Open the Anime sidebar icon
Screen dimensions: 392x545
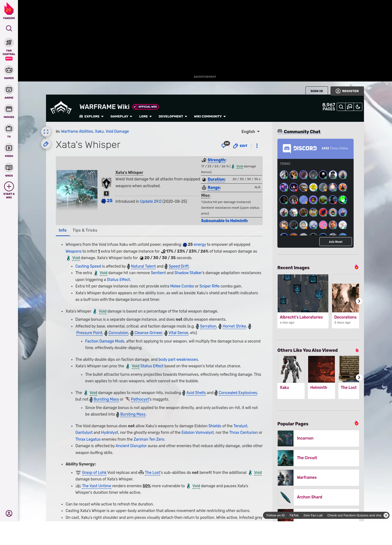(x=9, y=90)
